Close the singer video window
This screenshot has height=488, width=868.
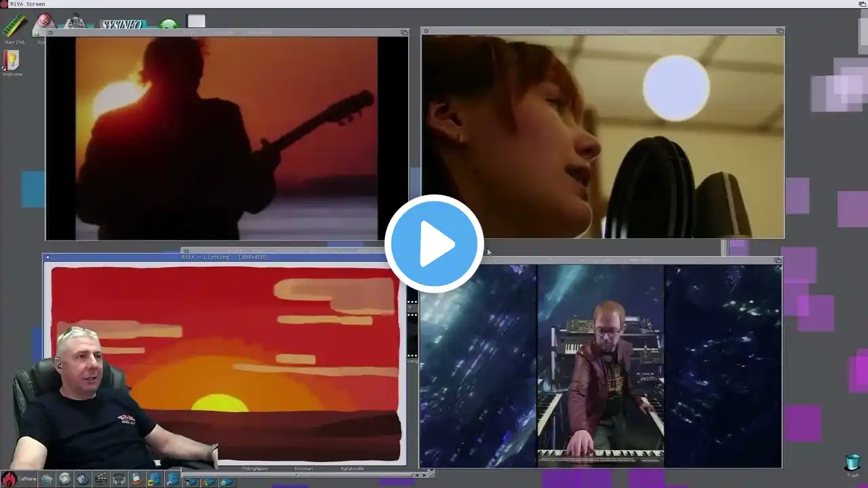click(426, 31)
